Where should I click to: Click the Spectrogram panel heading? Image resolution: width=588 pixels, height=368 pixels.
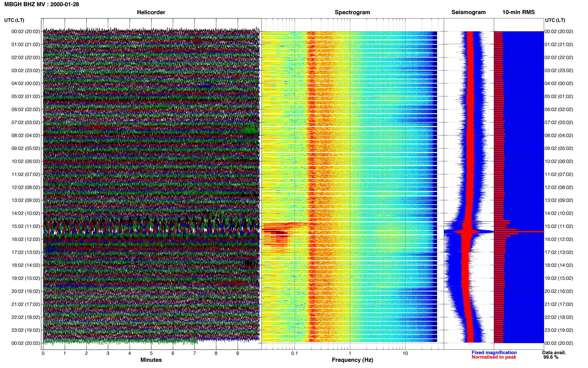pos(352,12)
